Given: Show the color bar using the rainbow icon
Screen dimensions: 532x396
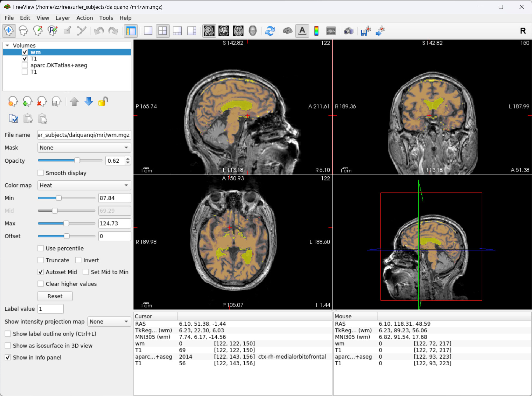Looking at the screenshot, I should coord(316,31).
